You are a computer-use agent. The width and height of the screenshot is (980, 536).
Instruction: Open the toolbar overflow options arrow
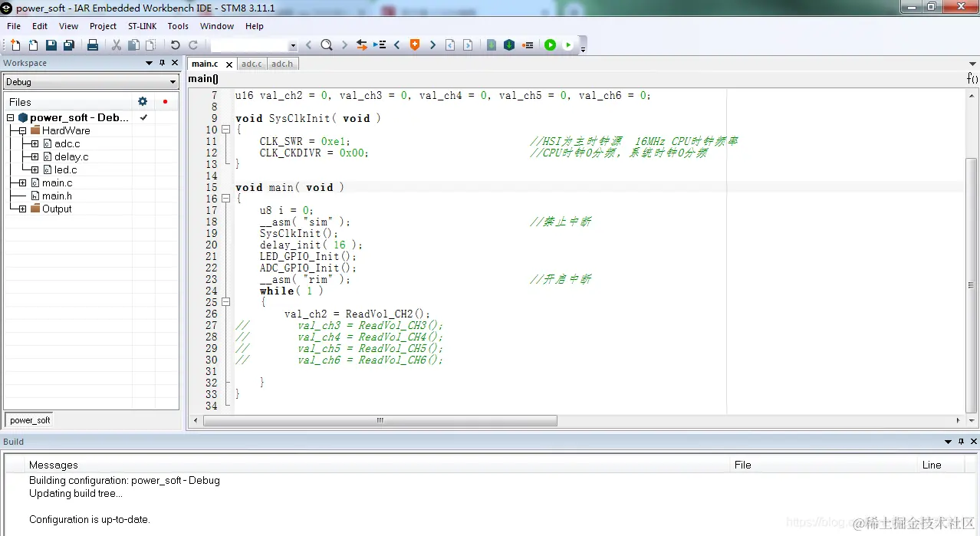tap(583, 49)
